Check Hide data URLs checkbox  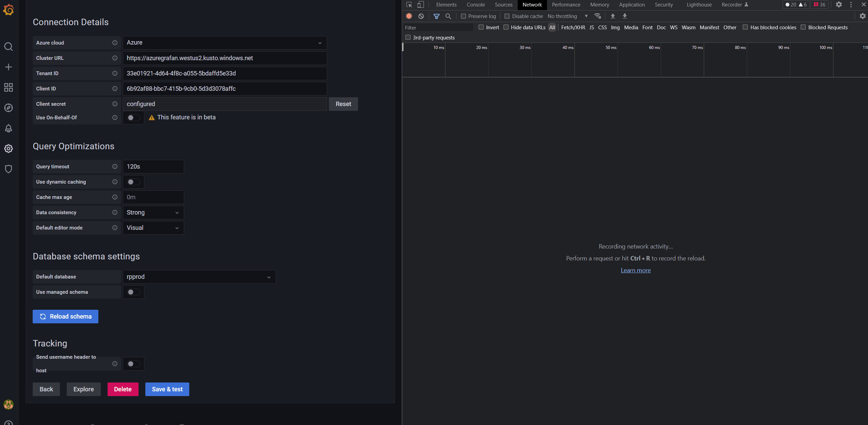pyautogui.click(x=506, y=27)
